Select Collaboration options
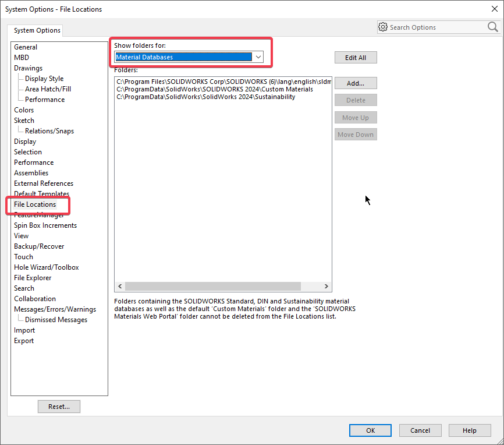This screenshot has height=445, width=504. coord(35,299)
